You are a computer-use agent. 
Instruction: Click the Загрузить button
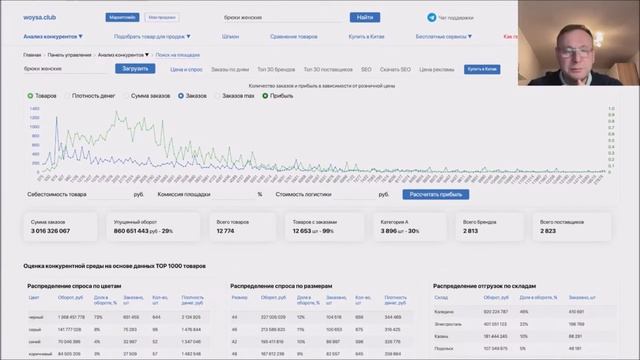tap(135, 69)
